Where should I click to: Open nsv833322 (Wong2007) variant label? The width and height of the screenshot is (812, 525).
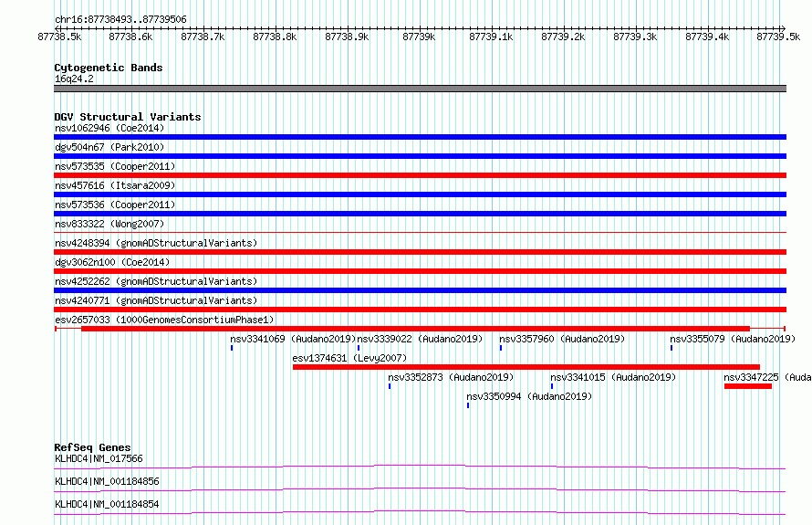click(x=109, y=224)
